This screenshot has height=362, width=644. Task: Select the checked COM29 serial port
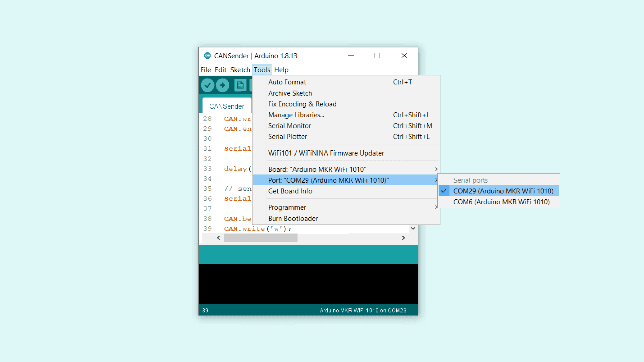(x=503, y=191)
